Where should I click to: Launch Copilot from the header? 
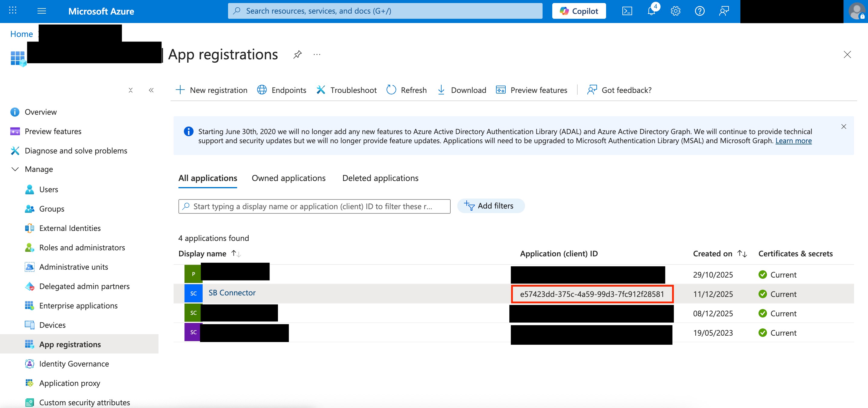579,11
